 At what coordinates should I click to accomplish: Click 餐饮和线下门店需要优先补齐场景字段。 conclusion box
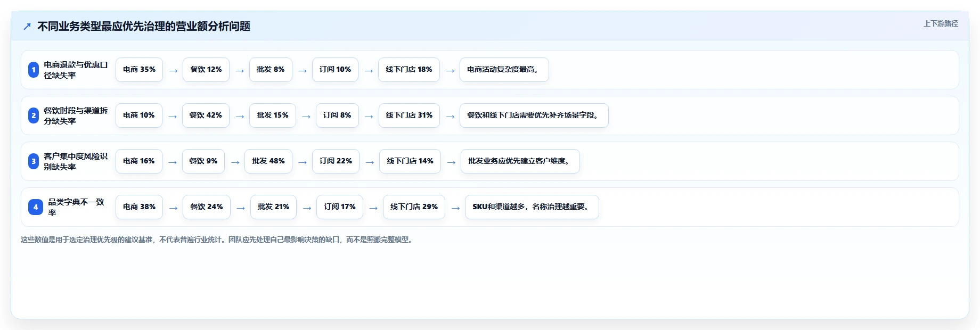coord(534,115)
